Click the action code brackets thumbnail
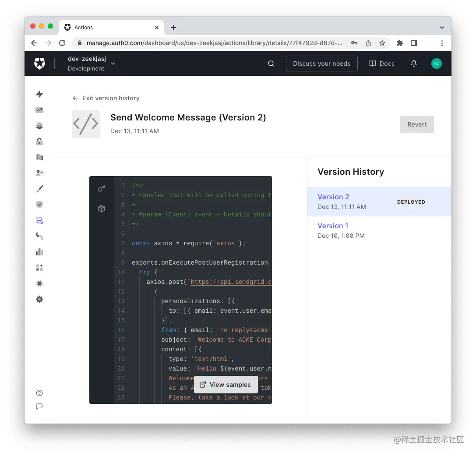The image size is (476, 456). point(86,124)
